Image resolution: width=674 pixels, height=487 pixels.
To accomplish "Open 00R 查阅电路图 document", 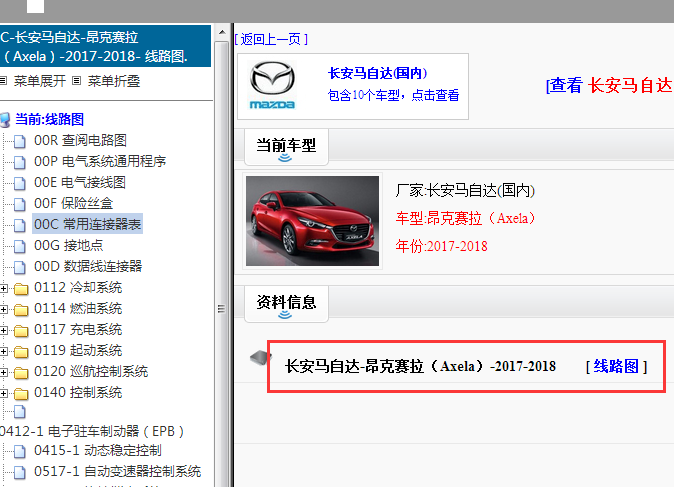I will pyautogui.click(x=80, y=140).
